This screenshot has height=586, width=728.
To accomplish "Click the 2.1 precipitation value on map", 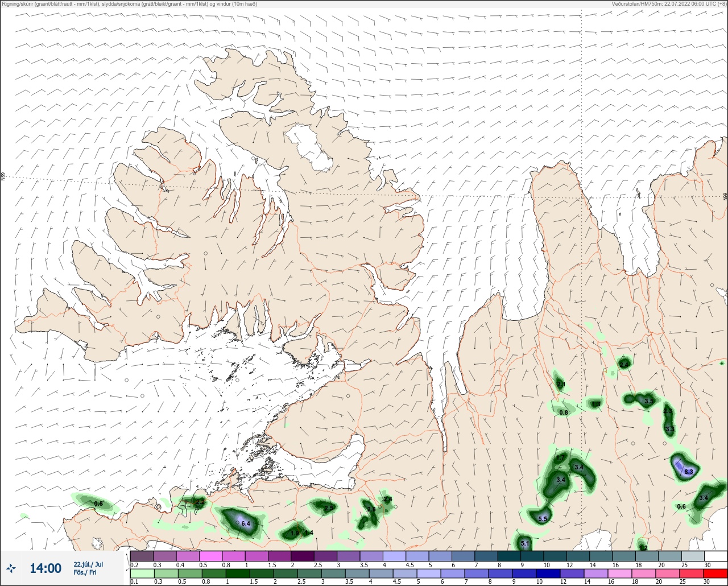I will (x=561, y=385).
